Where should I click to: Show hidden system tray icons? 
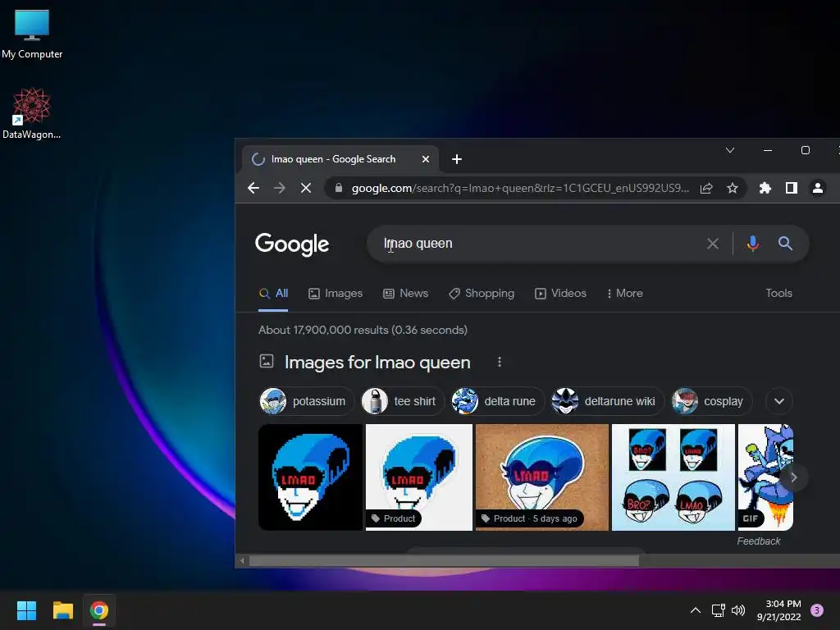[696, 610]
